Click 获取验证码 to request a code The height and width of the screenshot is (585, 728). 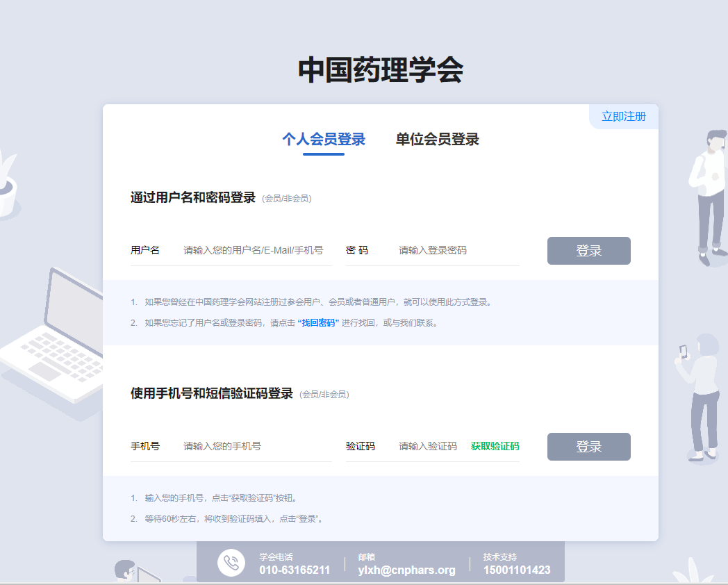coord(495,446)
